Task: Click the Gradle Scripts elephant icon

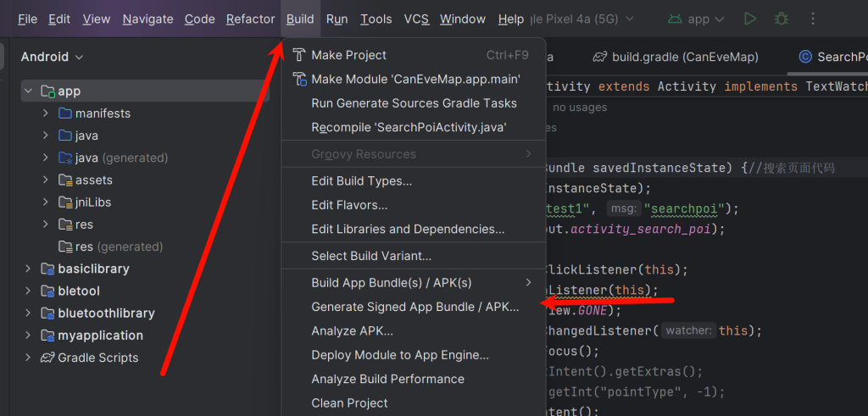Action: coord(47,358)
